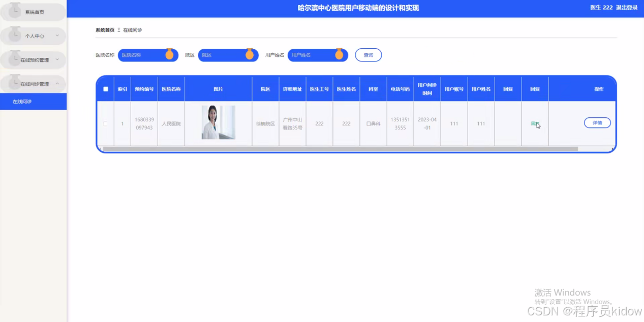The width and height of the screenshot is (644, 322).
Task: Toggle the select-all checkbox in the table header
Action: [x=105, y=89]
